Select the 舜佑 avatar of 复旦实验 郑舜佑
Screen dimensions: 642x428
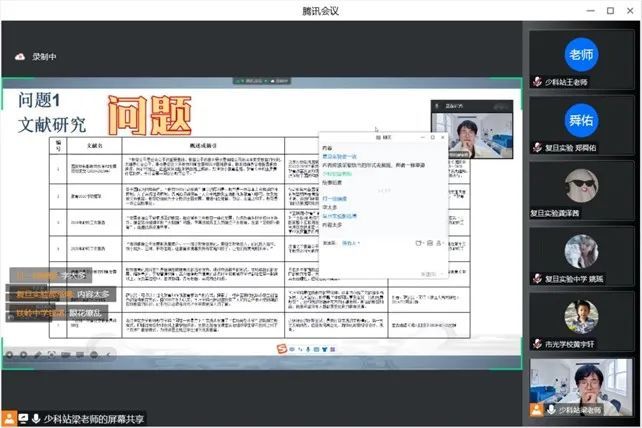pos(581,120)
